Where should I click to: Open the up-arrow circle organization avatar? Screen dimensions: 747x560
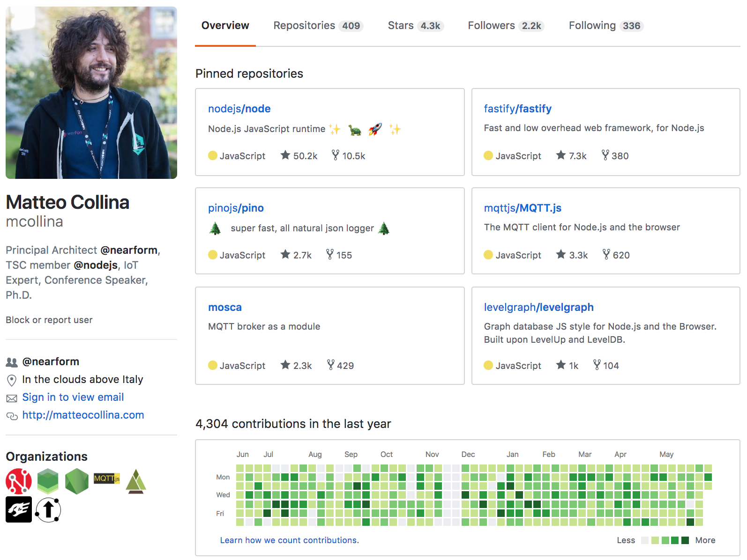(x=48, y=509)
